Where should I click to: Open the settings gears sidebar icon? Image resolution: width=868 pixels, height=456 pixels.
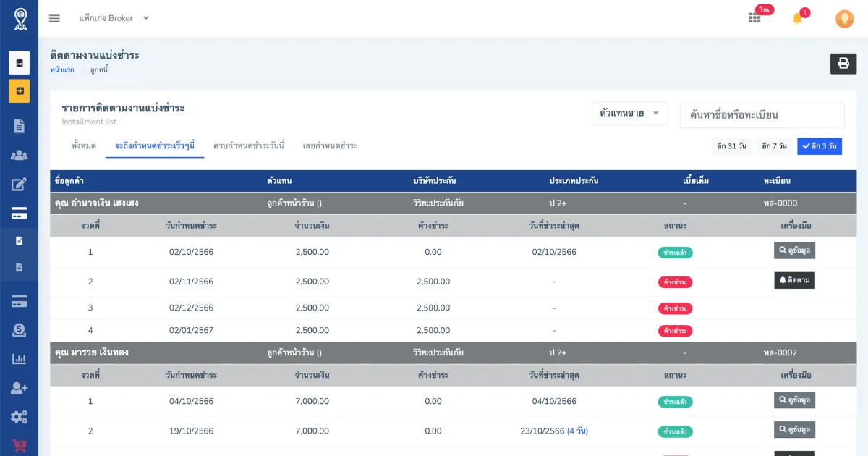(x=19, y=417)
